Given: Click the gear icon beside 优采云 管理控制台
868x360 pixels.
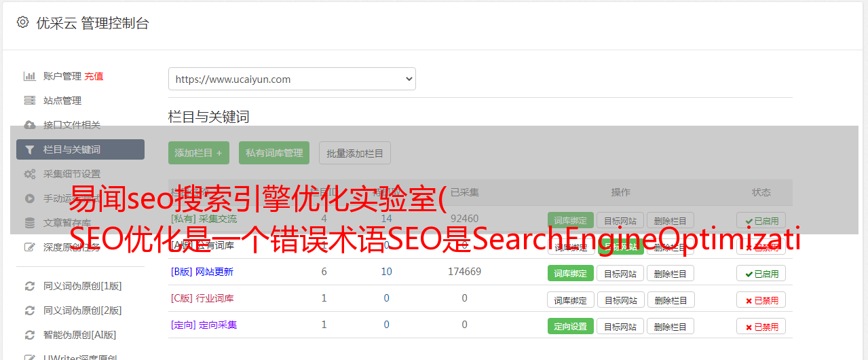Looking at the screenshot, I should coord(22,22).
